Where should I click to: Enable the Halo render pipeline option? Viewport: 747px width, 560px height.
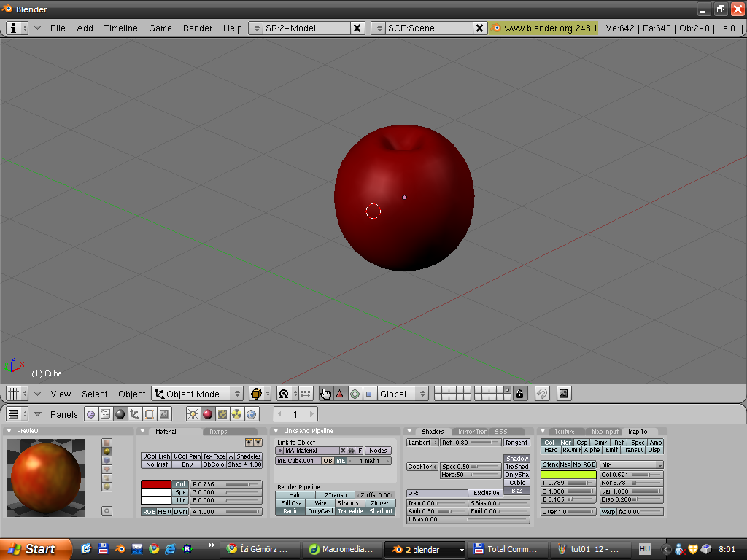pyautogui.click(x=295, y=495)
